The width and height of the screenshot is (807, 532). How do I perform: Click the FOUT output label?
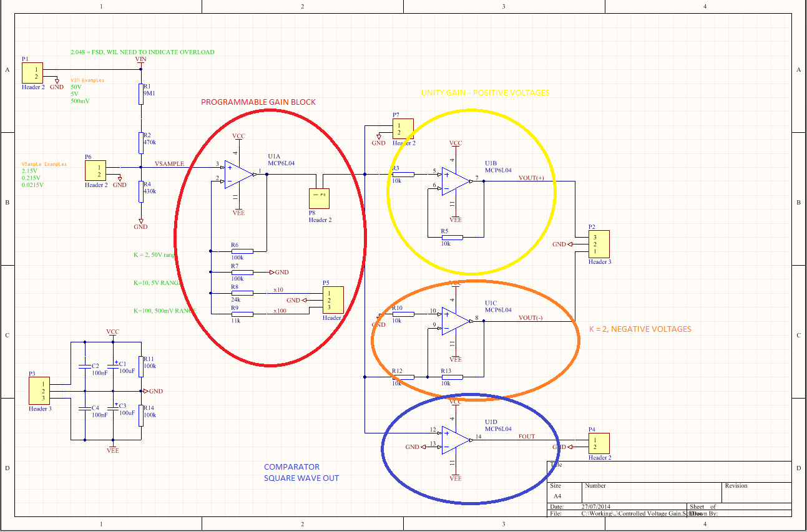[526, 437]
